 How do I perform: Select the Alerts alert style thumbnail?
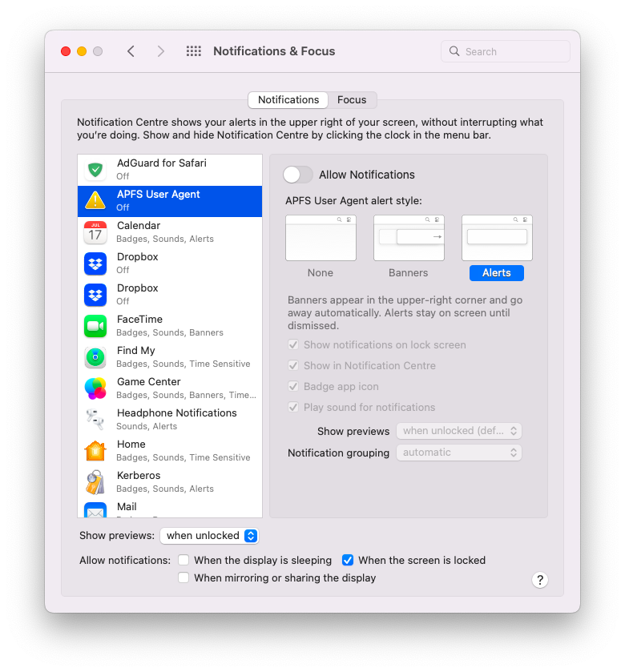pos(497,238)
